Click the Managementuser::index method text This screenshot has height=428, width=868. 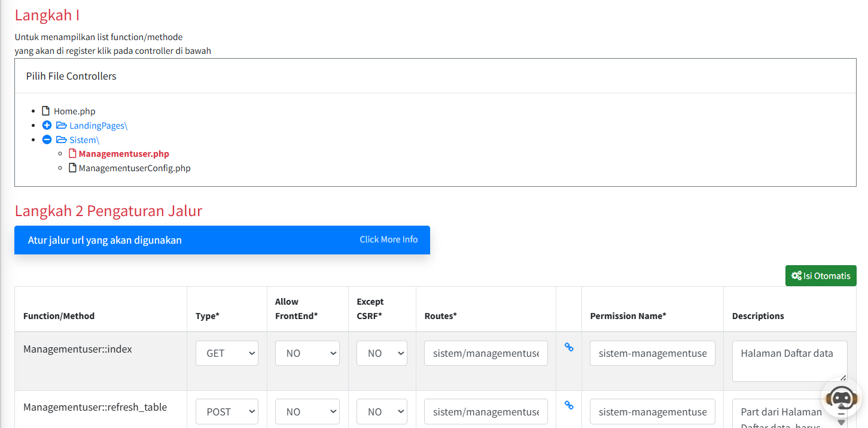point(78,349)
